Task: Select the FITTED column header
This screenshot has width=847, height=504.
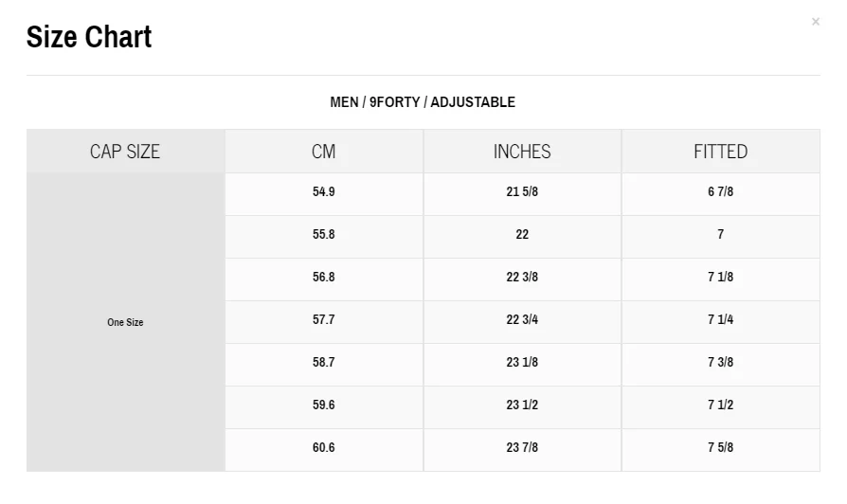Action: tap(720, 152)
